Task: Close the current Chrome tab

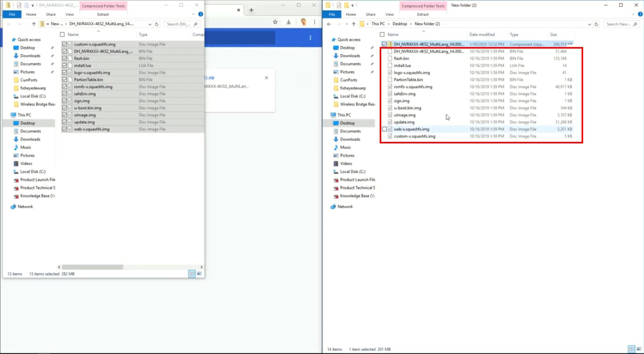Action: click(x=239, y=10)
